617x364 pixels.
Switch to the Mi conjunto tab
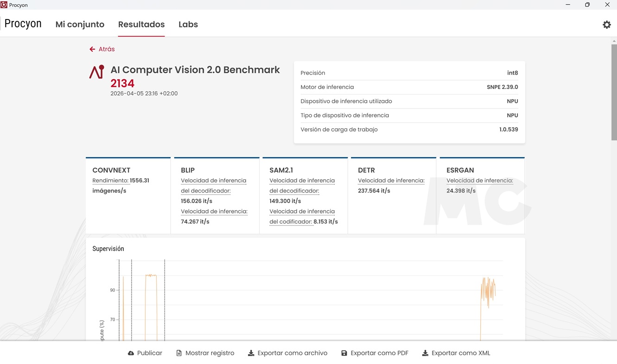(80, 25)
